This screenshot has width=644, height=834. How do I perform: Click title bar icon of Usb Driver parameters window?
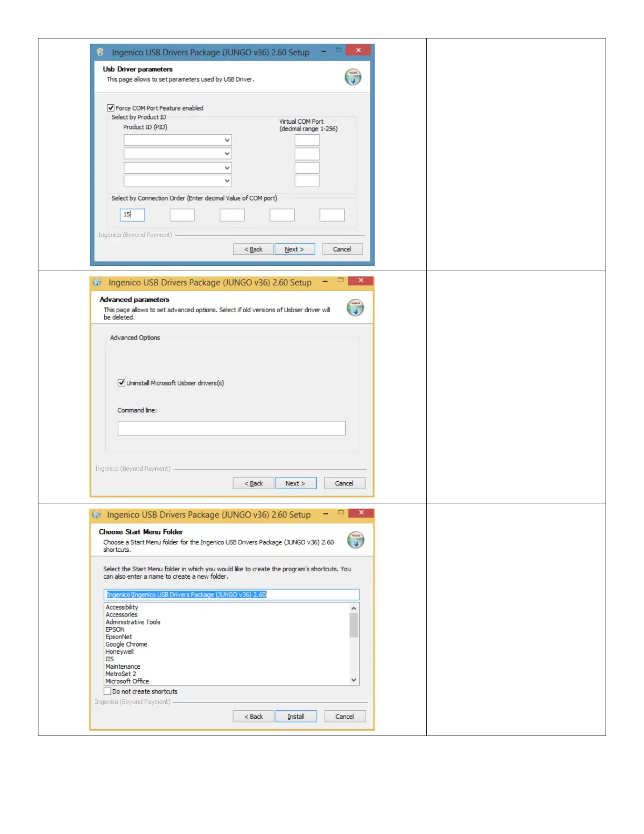pos(100,53)
